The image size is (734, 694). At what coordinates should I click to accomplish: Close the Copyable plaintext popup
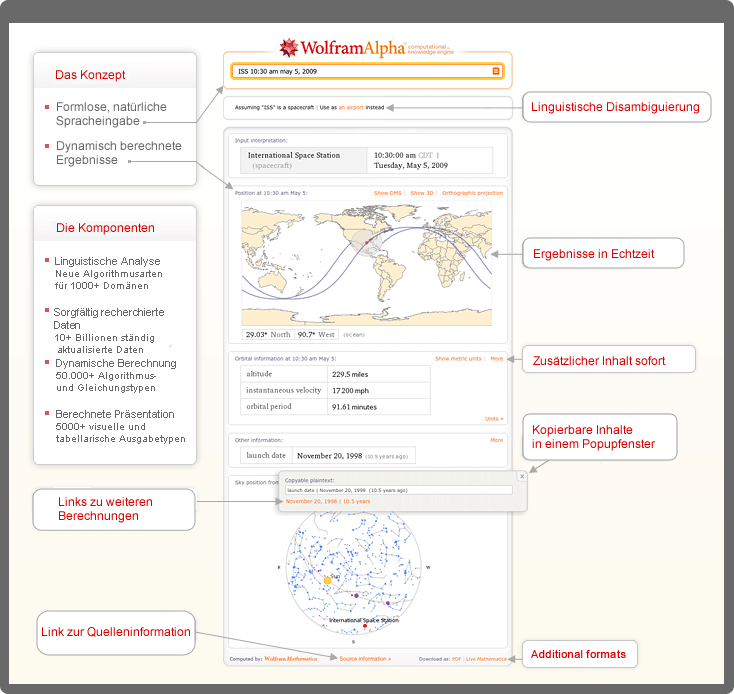(522, 476)
